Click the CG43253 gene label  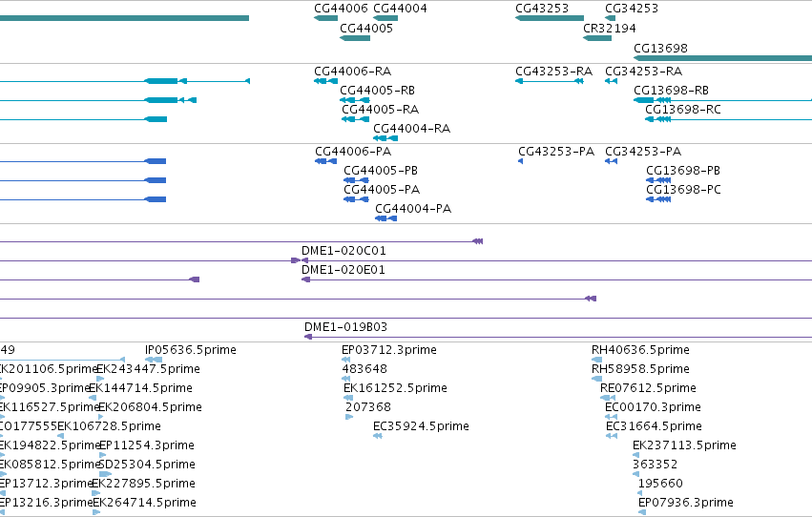tap(542, 9)
